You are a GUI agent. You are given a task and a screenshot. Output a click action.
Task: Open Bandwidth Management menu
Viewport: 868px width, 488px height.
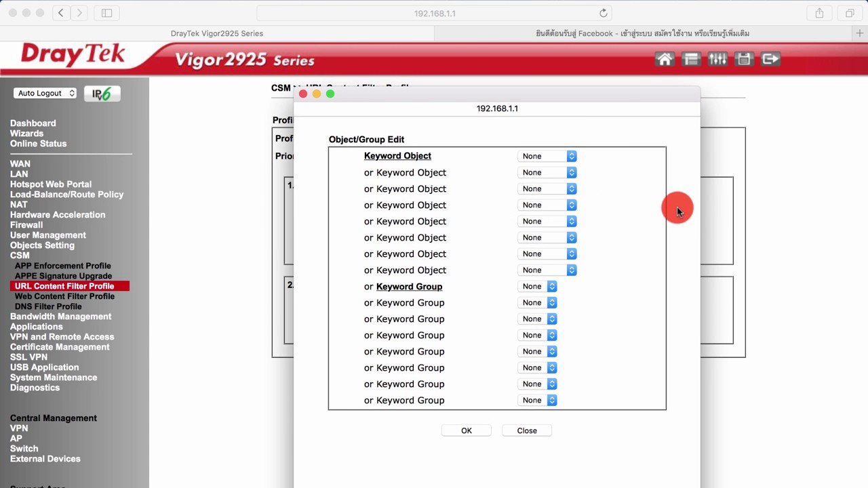pyautogui.click(x=61, y=317)
